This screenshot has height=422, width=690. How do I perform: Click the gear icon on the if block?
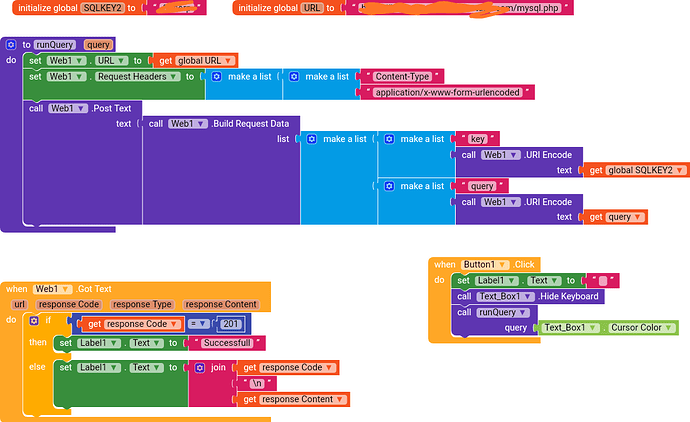34,322
